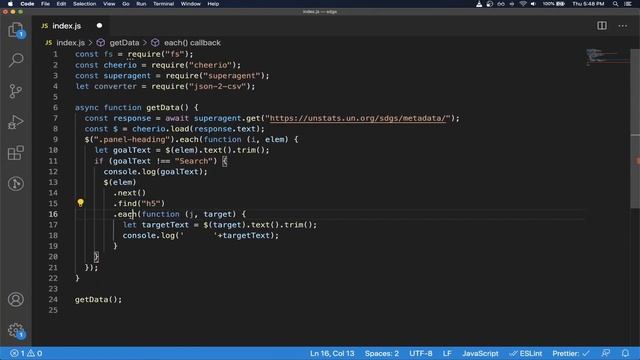Image resolution: width=640 pixels, height=360 pixels.
Task: Open the Window menu
Action: coord(191,4)
